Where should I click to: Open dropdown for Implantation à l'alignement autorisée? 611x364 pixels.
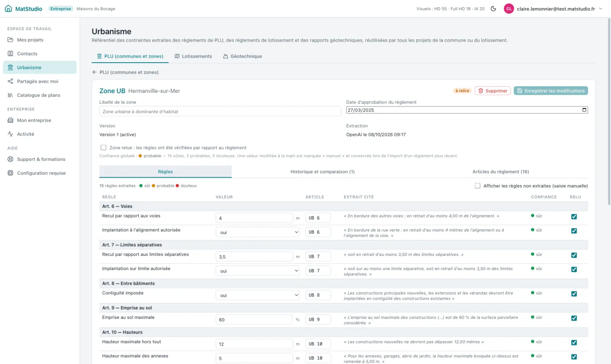pos(258,232)
